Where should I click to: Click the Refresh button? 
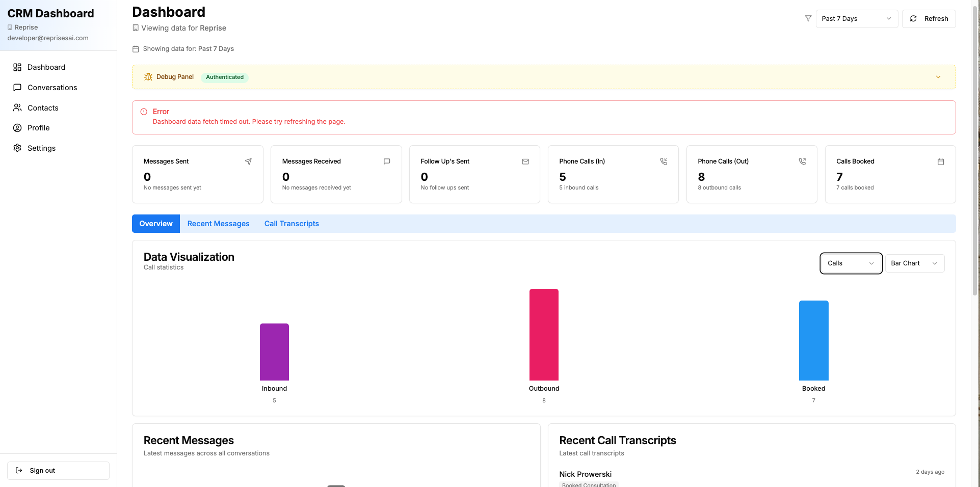coord(929,18)
